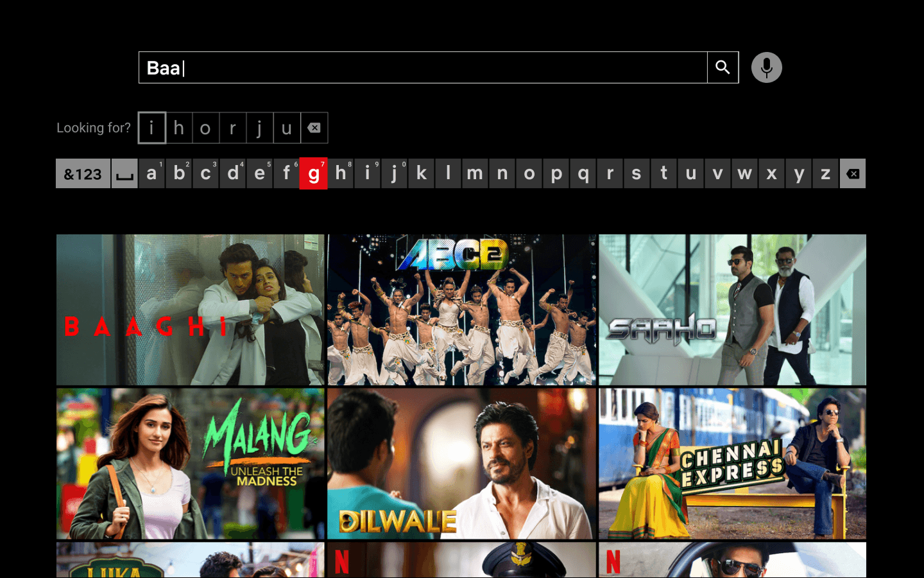This screenshot has width=924, height=578.
Task: Select key y on the keyboard
Action: tap(799, 173)
